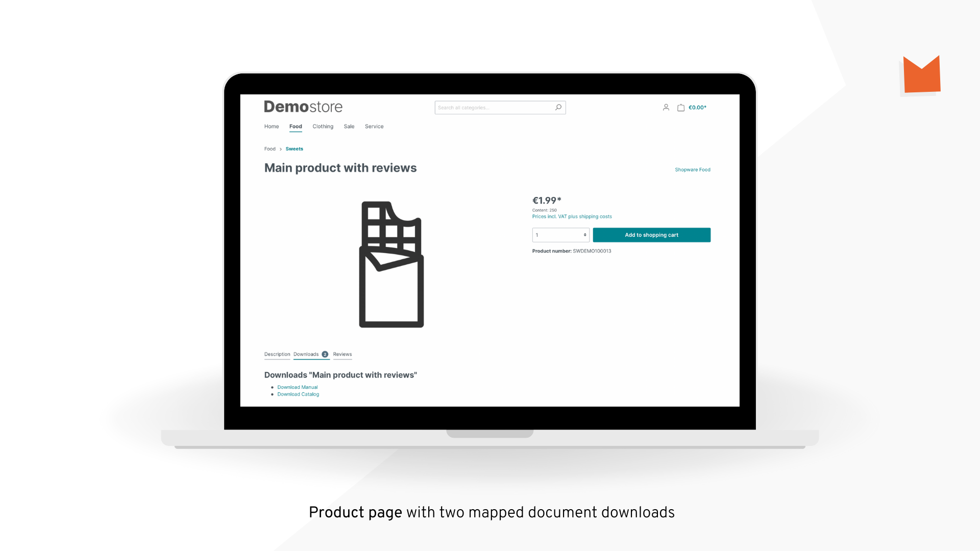Image resolution: width=980 pixels, height=551 pixels.
Task: Click the Downloads tab
Action: [x=306, y=354]
